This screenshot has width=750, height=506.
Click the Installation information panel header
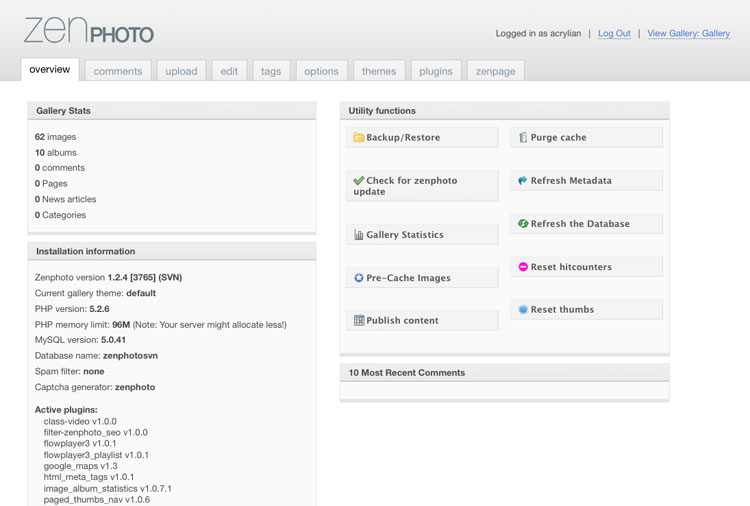click(x=172, y=251)
